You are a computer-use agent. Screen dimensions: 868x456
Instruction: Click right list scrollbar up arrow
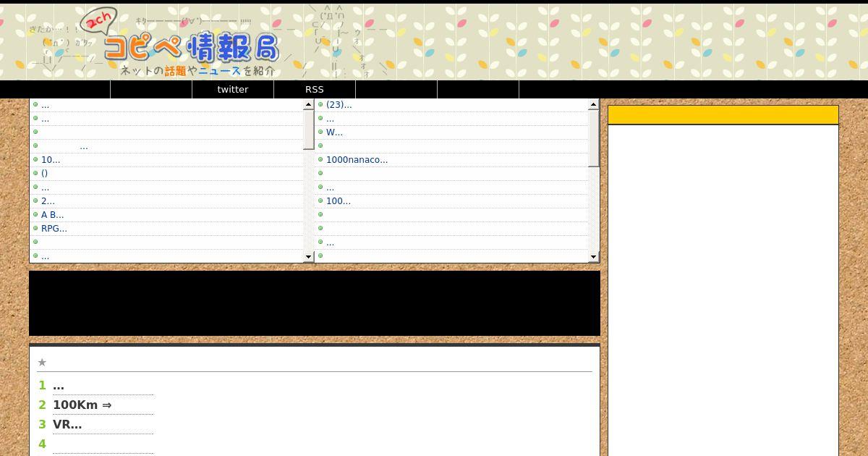[594, 104]
